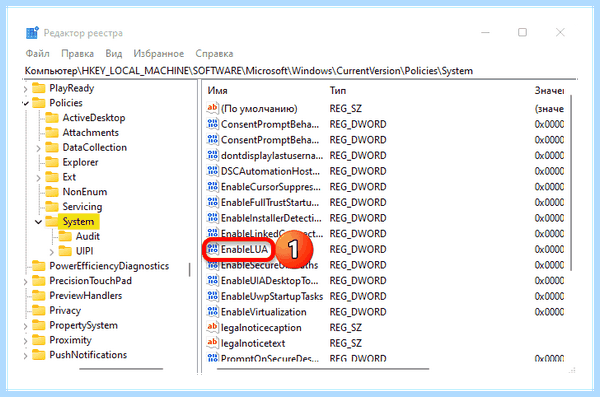Click the EnableInstallerDetection DWORD icon

212,218
